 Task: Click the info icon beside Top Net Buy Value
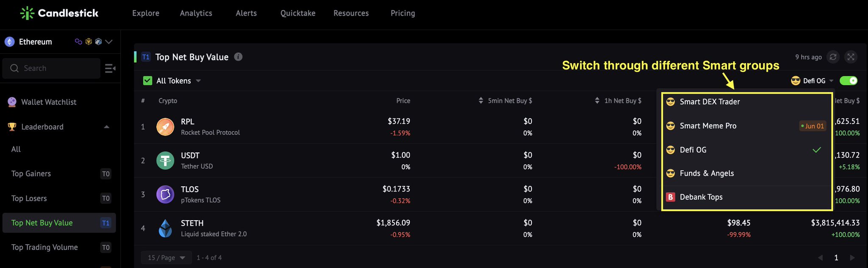[238, 57]
